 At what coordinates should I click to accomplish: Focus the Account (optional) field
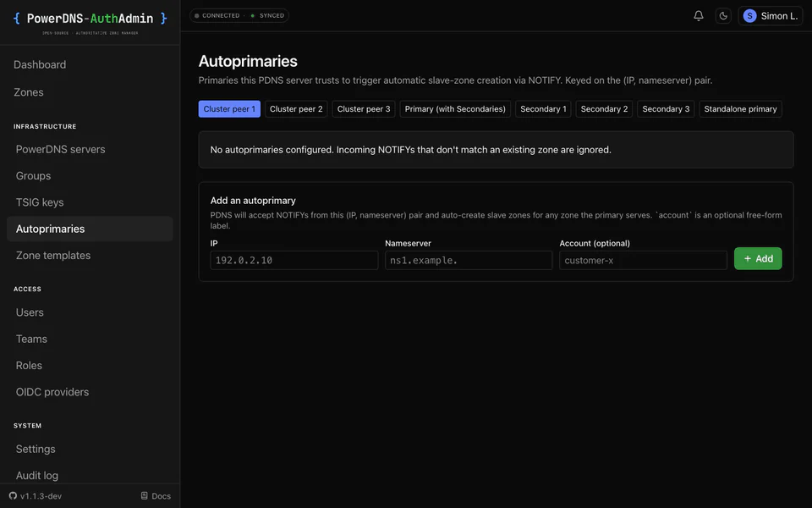coord(643,260)
